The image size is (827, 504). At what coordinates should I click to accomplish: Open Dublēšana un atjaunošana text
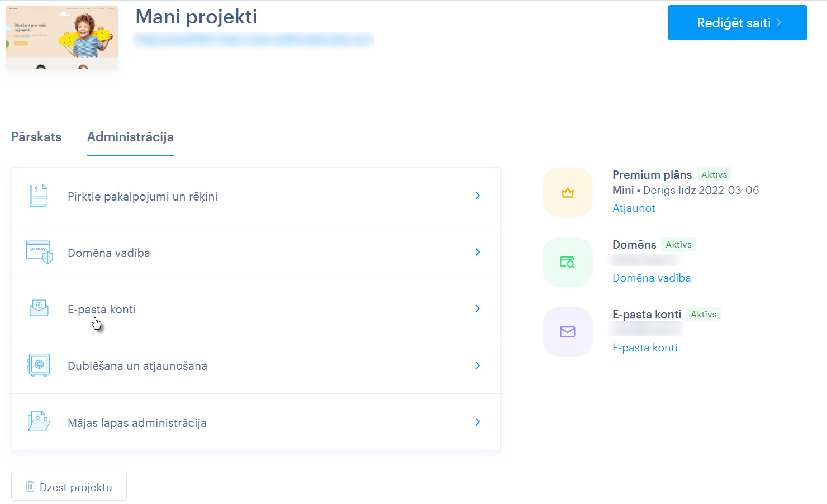pos(137,366)
